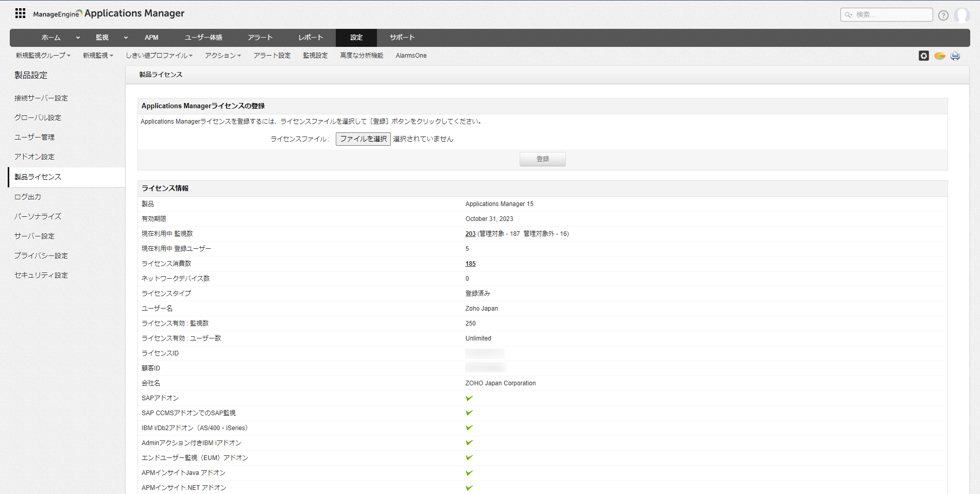Click the ManageEngine Applications Manager logo
This screenshot has width=980, height=494.
(x=109, y=13)
